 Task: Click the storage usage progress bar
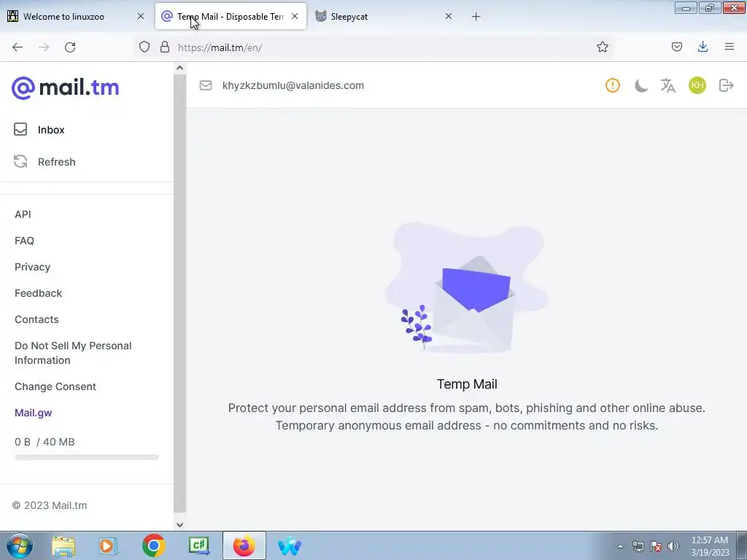tap(87, 457)
